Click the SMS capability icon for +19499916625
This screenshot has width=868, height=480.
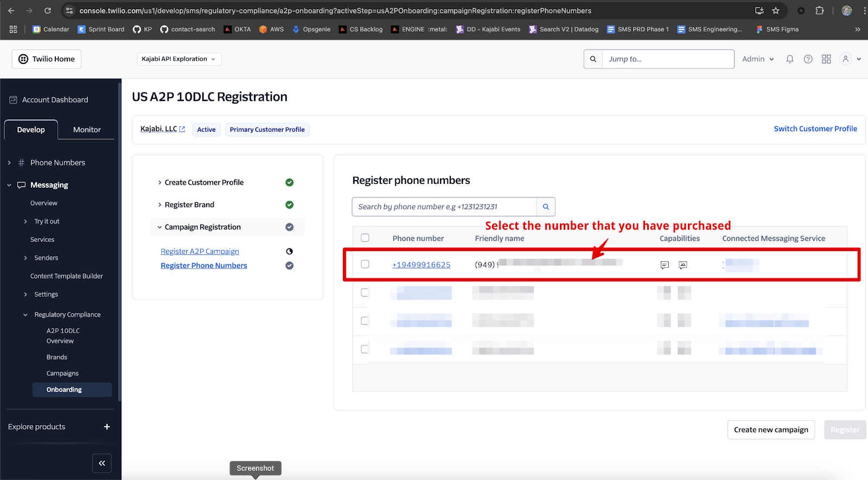point(665,265)
